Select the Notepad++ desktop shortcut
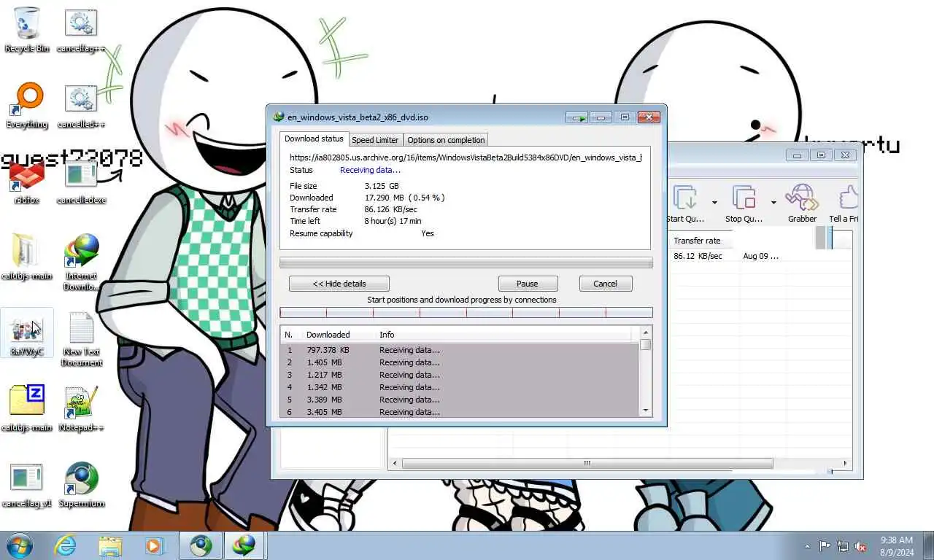 tap(82, 408)
